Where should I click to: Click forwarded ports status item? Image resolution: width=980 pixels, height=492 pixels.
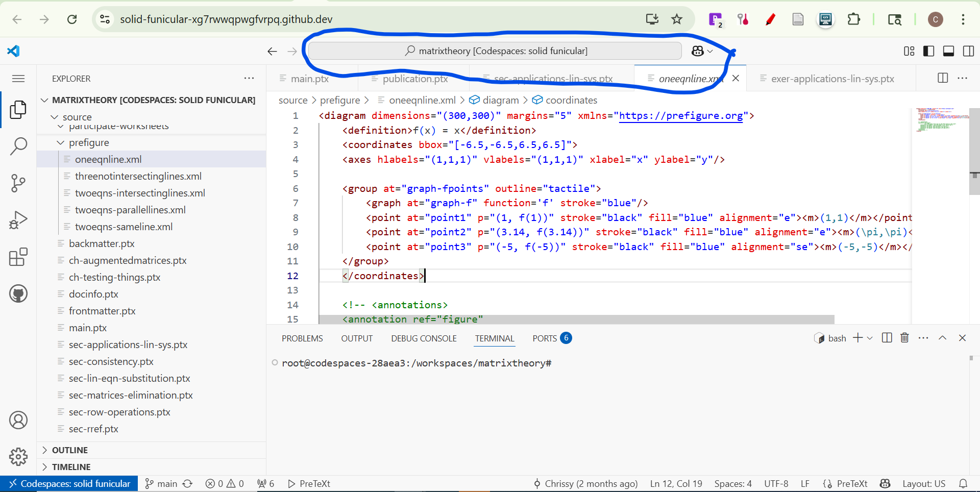pos(266,483)
